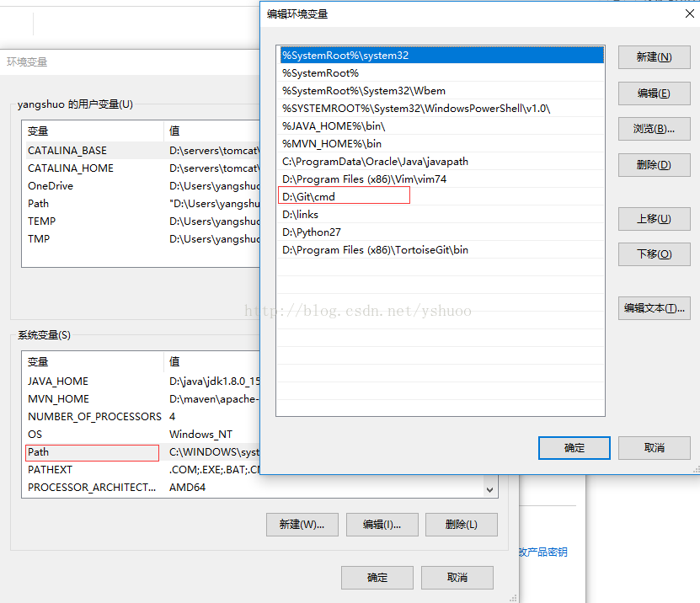
Task: Click 取消 in the 环境变量 window
Action: pos(457,578)
